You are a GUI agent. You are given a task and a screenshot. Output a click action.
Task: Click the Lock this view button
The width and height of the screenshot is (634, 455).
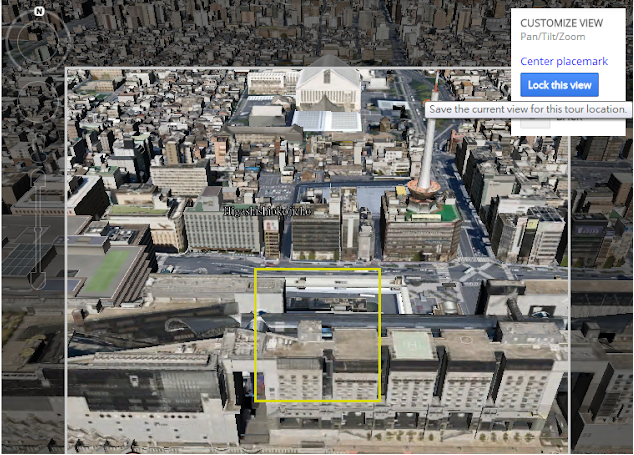point(561,86)
